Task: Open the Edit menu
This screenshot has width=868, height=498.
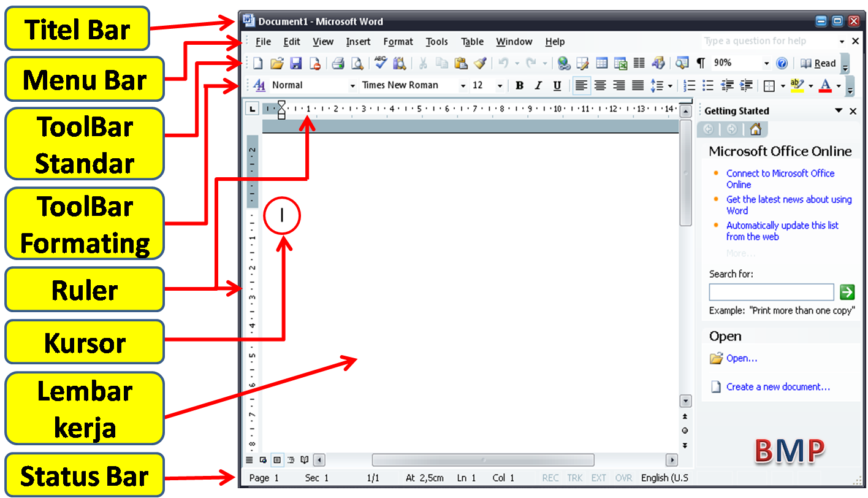Action: click(x=292, y=42)
